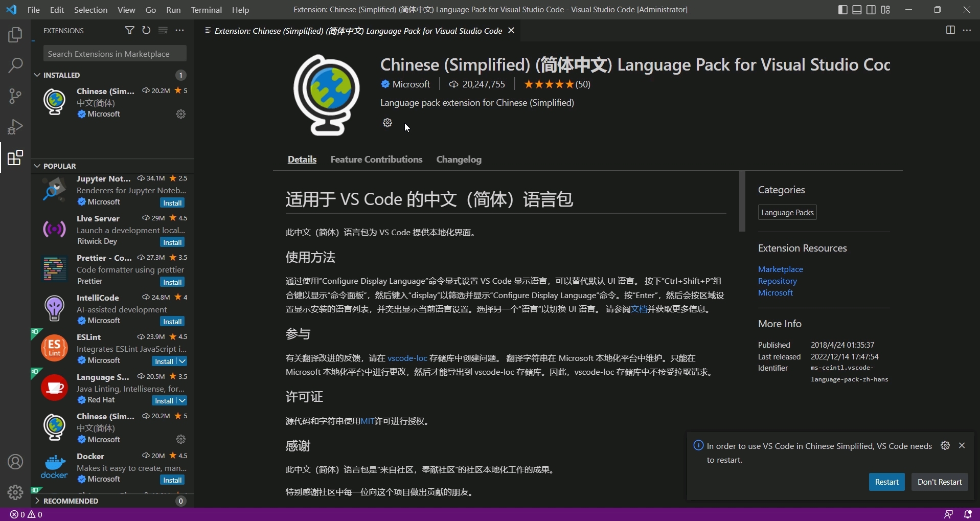The width and height of the screenshot is (980, 521).
Task: Open the Accounts menu icon
Action: (15, 462)
